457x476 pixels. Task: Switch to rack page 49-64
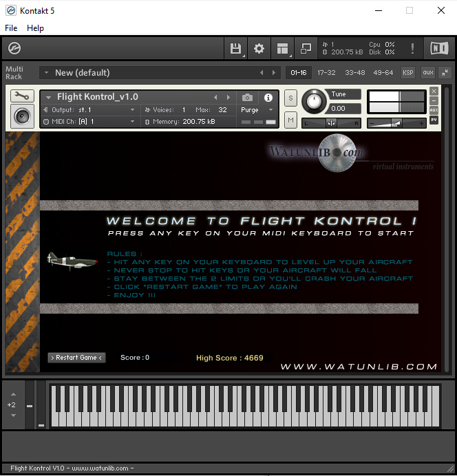383,72
